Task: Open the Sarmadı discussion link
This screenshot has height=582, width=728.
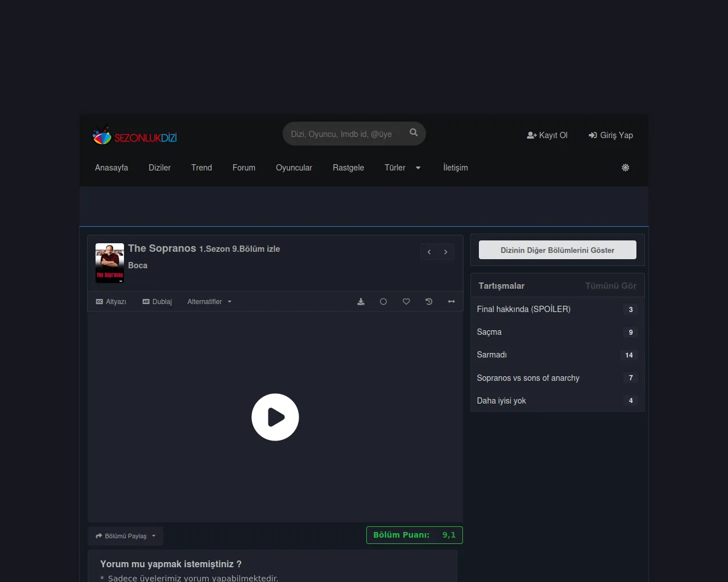Action: (492, 355)
